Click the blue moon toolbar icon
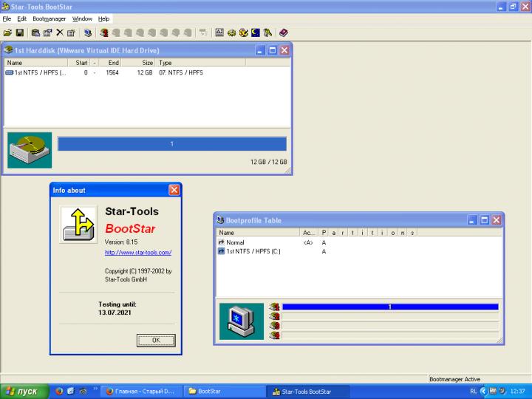 [x=255, y=33]
